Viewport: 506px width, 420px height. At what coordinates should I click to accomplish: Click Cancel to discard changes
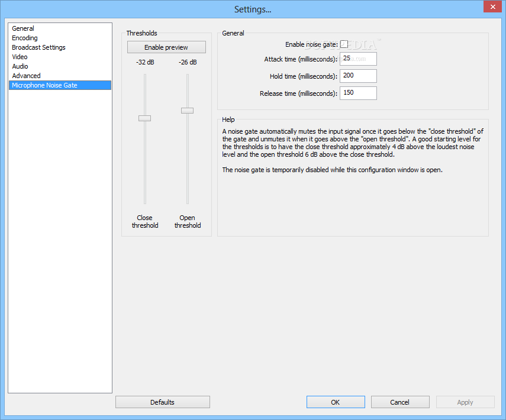400,402
